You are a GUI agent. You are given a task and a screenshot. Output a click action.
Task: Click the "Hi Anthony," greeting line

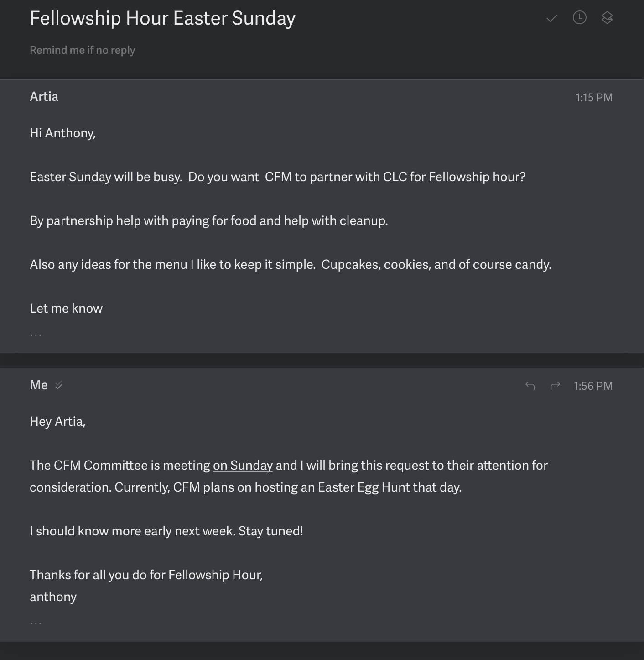click(62, 133)
